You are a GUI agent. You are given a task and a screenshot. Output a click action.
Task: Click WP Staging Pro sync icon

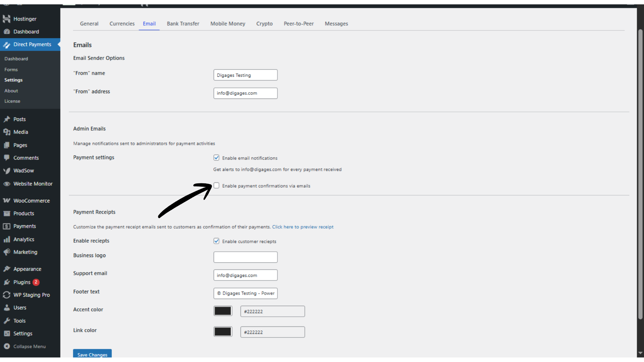click(x=6, y=295)
